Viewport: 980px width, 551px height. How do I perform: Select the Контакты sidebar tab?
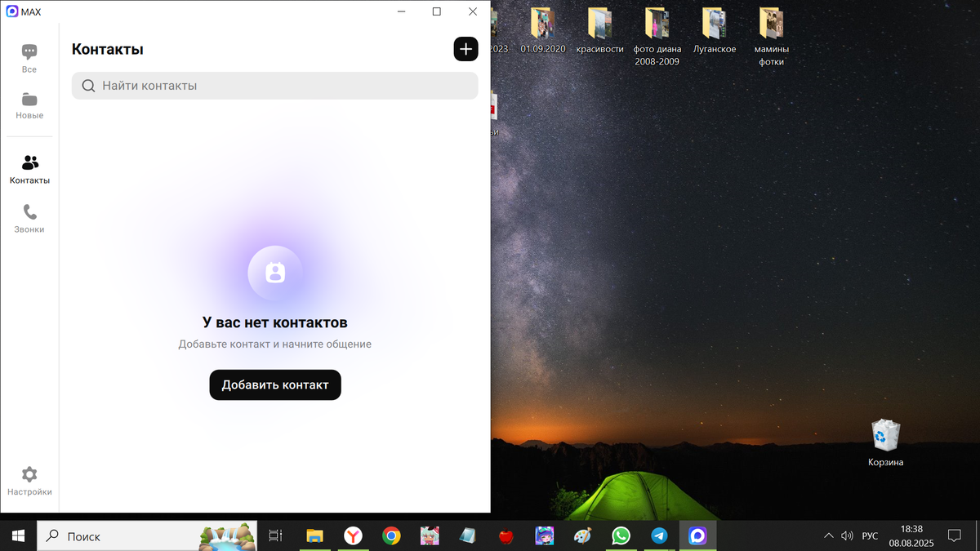pos(29,170)
